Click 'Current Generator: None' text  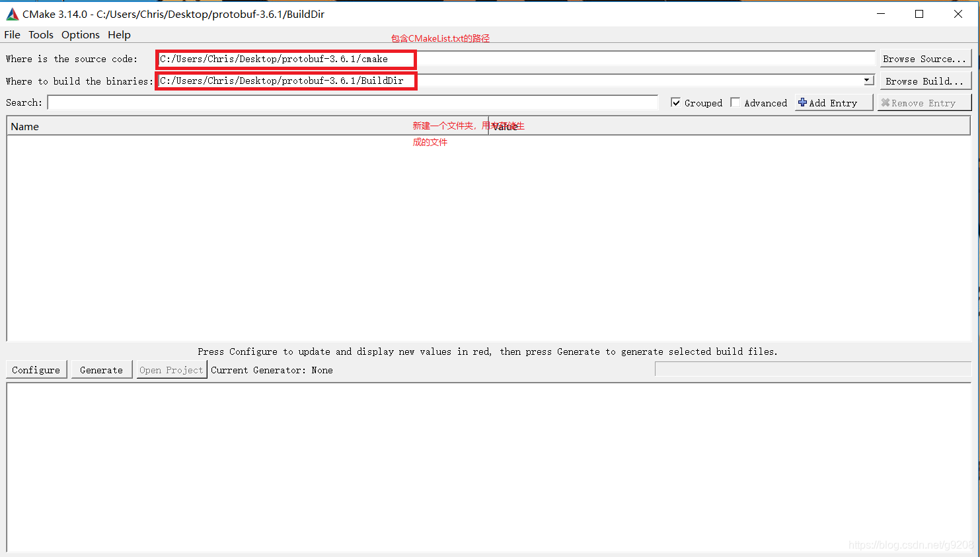(272, 370)
